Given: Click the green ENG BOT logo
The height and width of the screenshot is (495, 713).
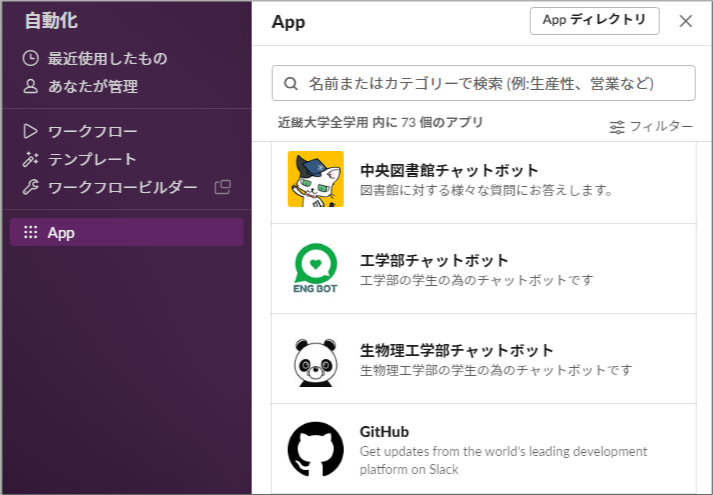Looking at the screenshot, I should pos(315,269).
